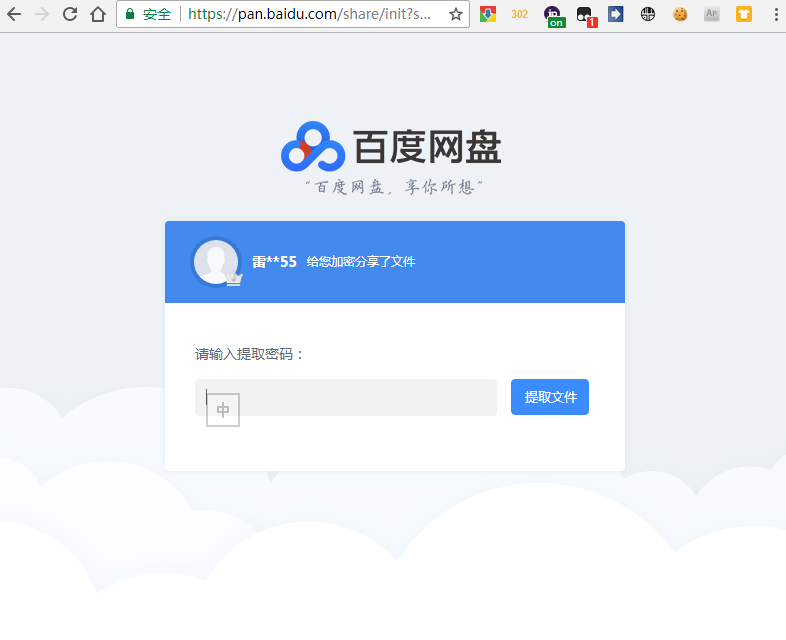Click the 中 input method indicator
Screen dimensions: 786x640
[x=223, y=410]
